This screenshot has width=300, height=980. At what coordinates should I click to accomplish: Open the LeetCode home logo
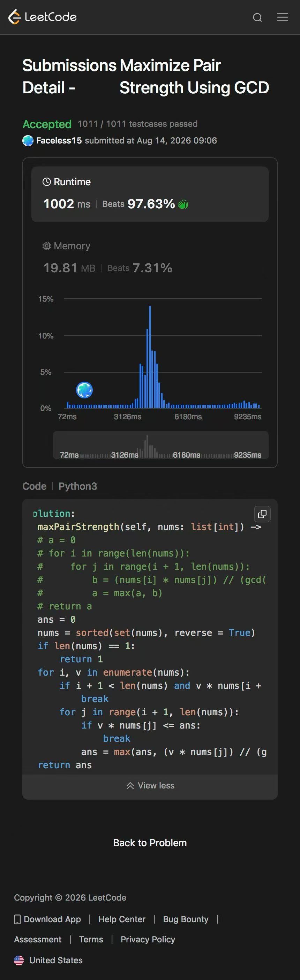click(x=42, y=17)
